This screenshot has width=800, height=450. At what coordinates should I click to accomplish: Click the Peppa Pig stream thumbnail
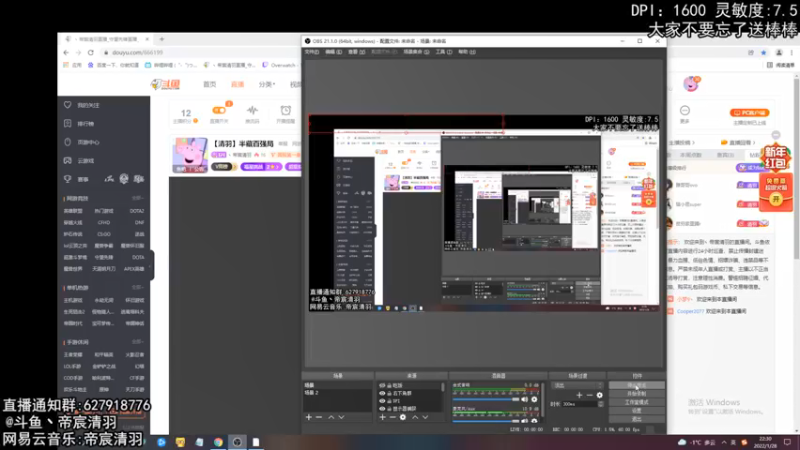point(190,155)
